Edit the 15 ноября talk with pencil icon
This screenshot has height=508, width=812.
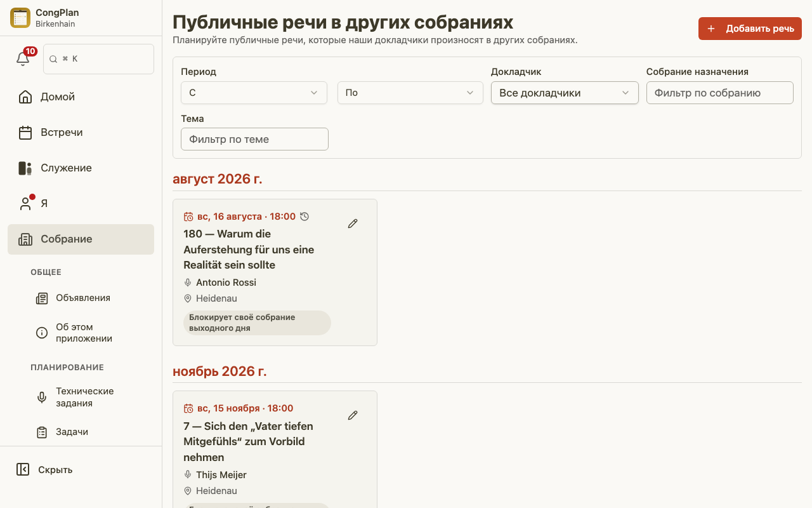pos(353,415)
